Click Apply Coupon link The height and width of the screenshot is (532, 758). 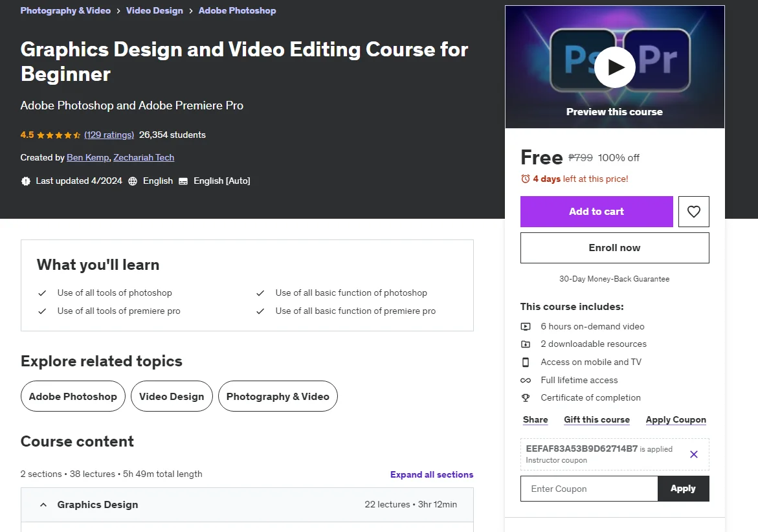pyautogui.click(x=676, y=420)
